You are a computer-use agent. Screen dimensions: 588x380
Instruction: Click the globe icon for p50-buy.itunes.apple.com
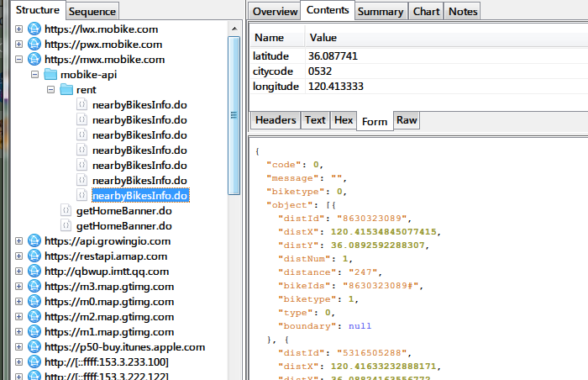click(x=34, y=347)
